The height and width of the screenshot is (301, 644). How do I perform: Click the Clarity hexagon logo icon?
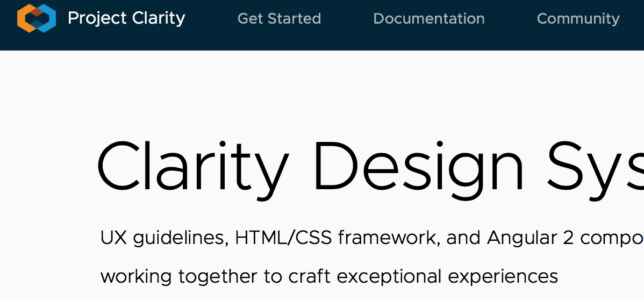tap(37, 18)
